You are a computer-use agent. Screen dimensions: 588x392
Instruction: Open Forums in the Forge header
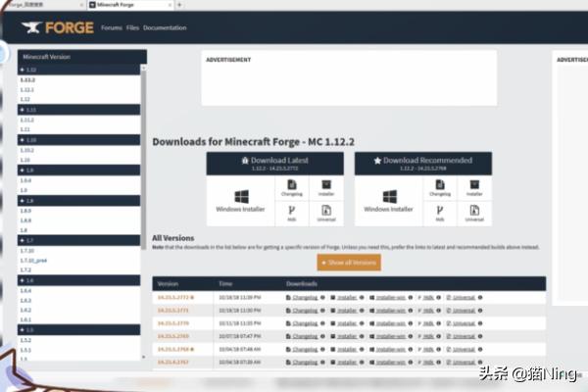(112, 27)
